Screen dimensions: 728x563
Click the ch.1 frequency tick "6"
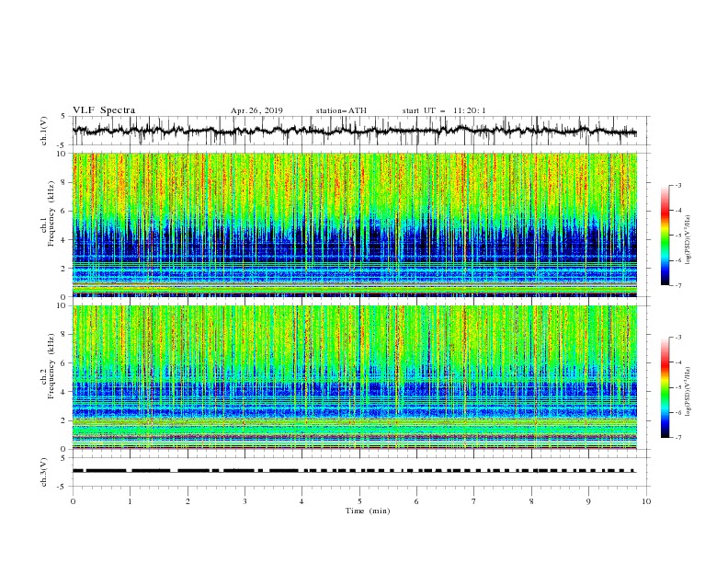click(x=65, y=211)
